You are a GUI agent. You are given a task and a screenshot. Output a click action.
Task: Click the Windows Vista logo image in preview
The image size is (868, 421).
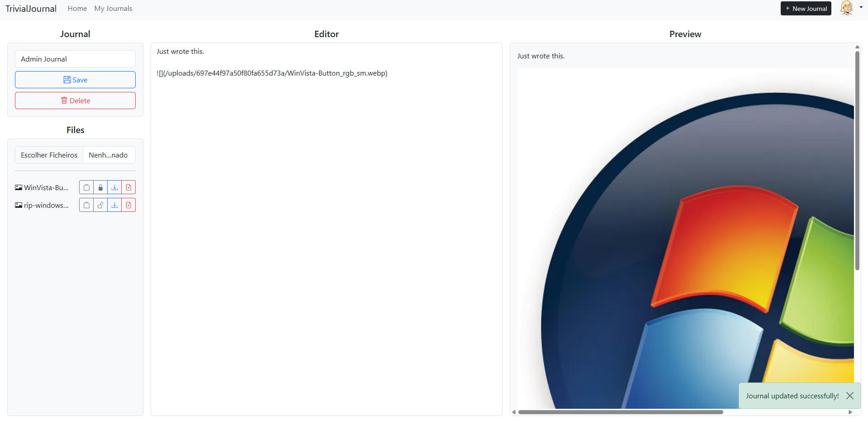tap(686, 239)
